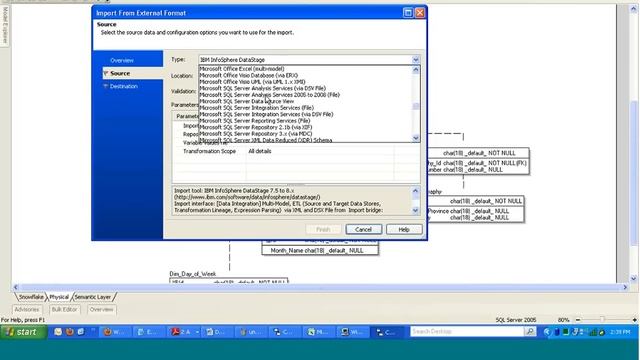
Task: Close the Import From External Format dialog
Action: [x=420, y=13]
